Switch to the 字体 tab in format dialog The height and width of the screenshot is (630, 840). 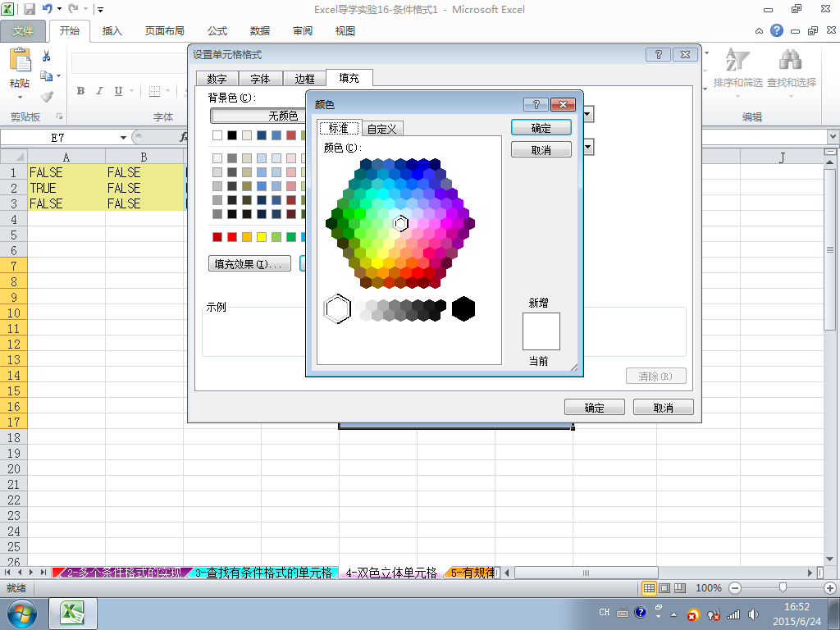pyautogui.click(x=260, y=79)
